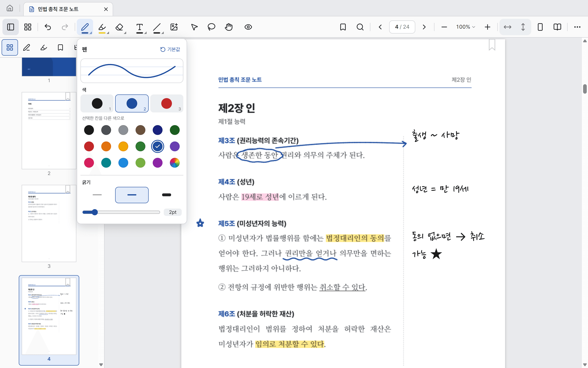
Task: Go to the home screen
Action: pos(10,8)
